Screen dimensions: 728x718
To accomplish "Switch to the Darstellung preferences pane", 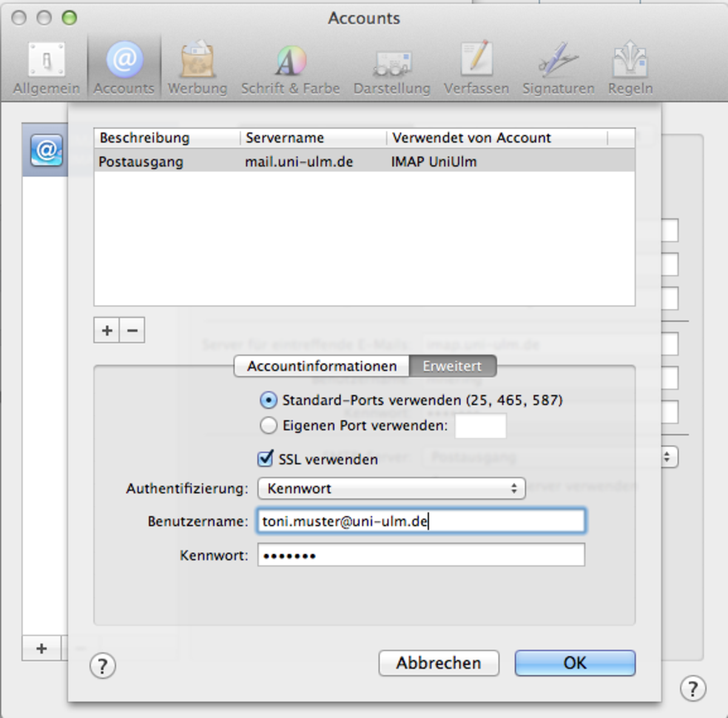I will click(x=391, y=68).
